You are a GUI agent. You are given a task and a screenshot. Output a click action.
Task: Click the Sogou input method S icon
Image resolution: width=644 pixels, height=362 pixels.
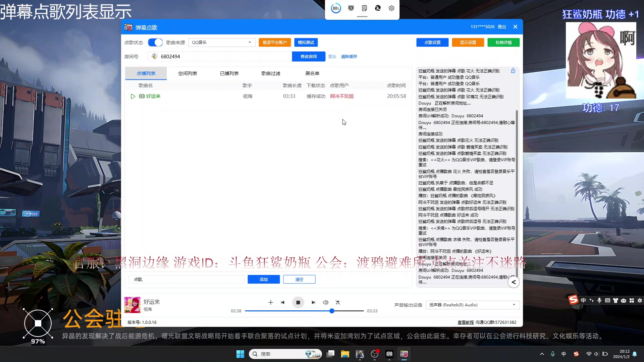coord(574,300)
